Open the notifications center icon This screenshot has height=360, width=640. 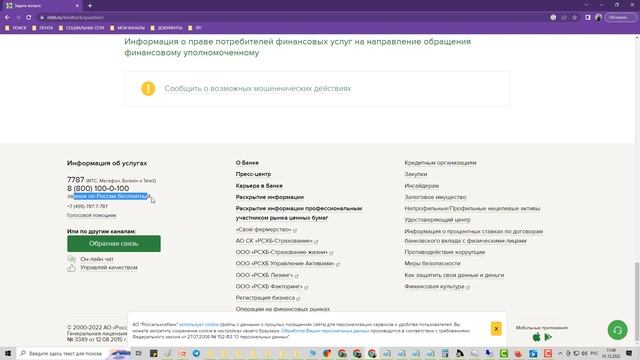[629, 353]
